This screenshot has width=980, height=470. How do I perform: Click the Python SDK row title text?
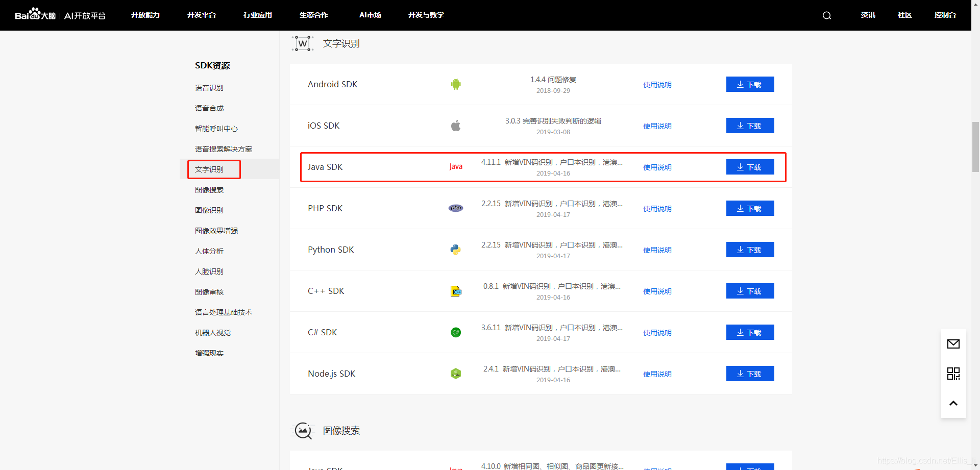[x=331, y=250]
